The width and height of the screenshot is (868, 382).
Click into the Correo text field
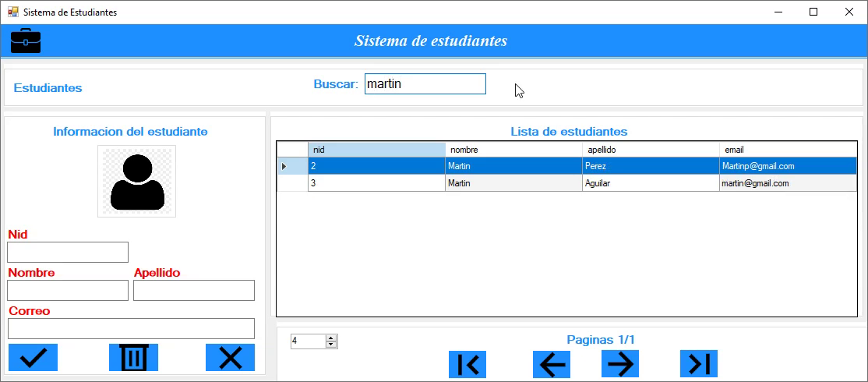131,328
